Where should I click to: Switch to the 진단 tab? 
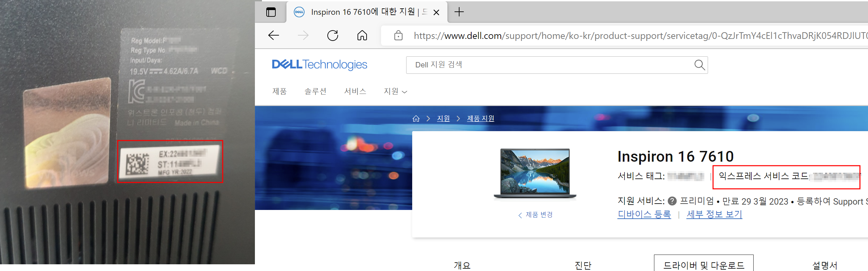[583, 265]
